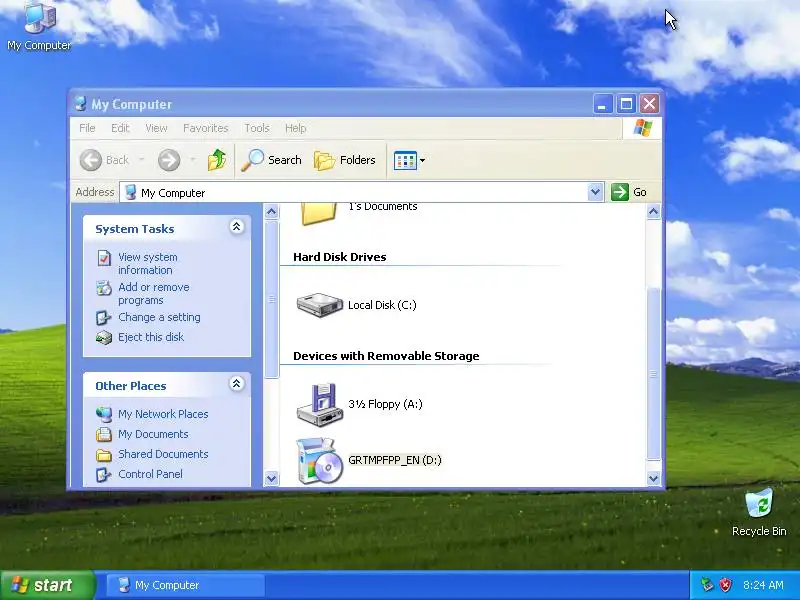800x600 pixels.
Task: Open the View menu
Action: [x=156, y=128]
